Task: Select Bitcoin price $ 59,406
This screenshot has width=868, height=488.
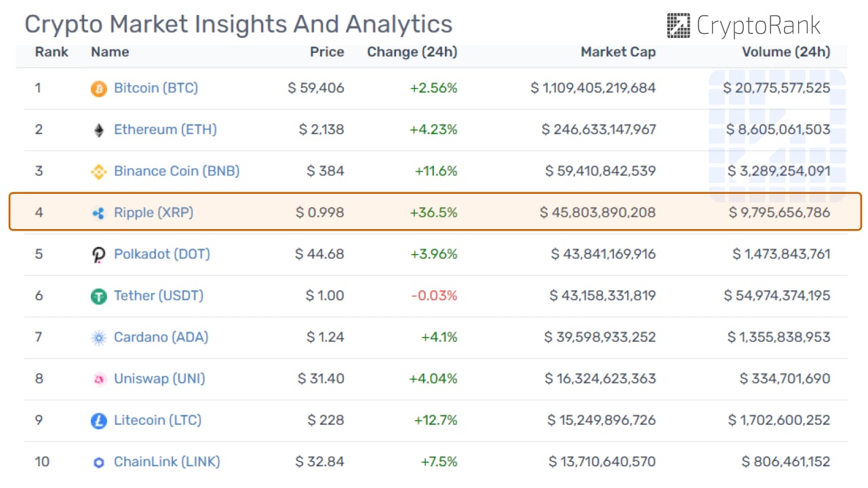Action: click(316, 88)
